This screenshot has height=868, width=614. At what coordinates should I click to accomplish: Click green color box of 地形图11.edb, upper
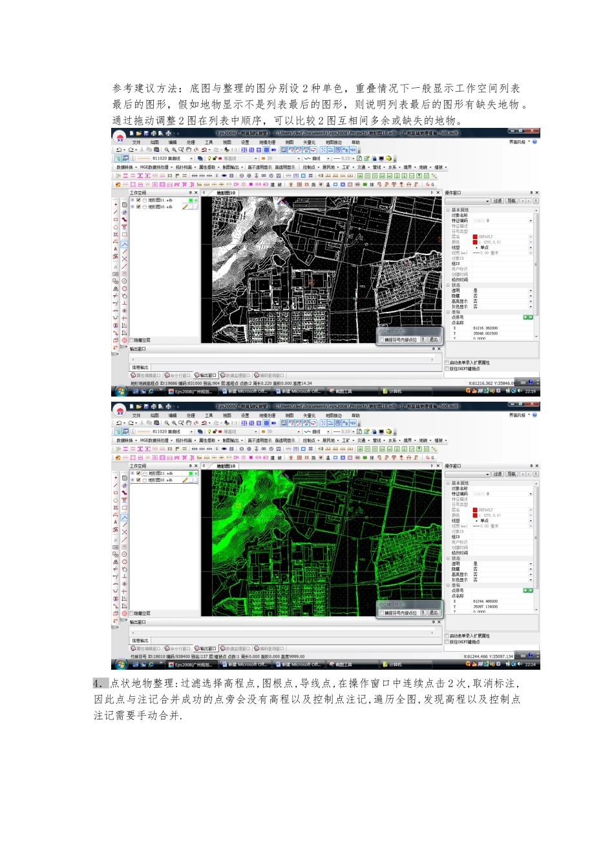191,200
